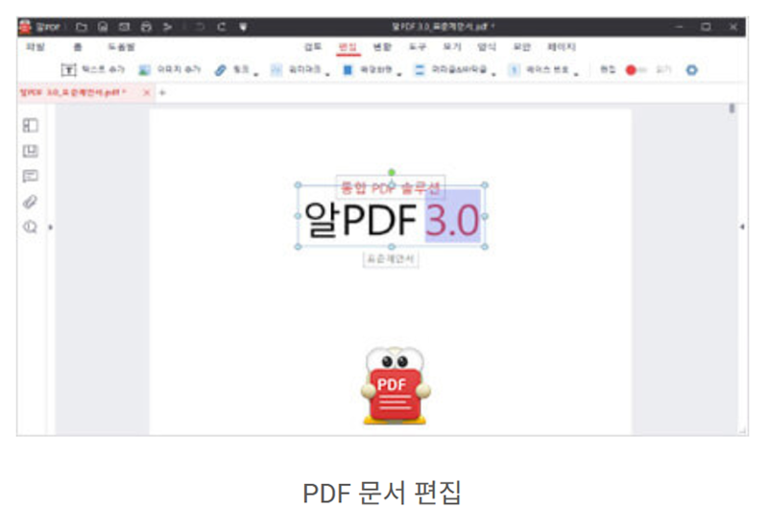Expand the right side panel arrow
The image size is (768, 532).
(x=742, y=227)
